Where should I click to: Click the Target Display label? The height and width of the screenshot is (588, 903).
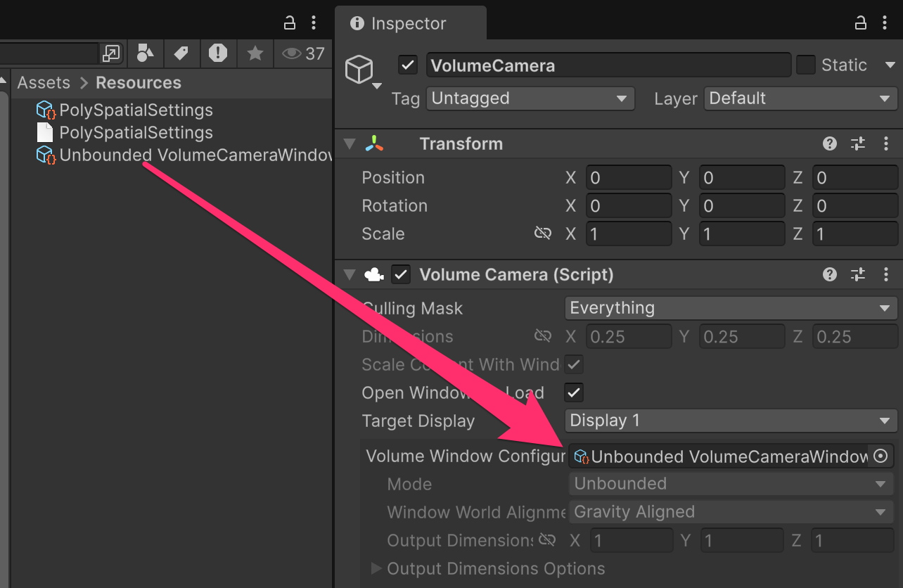pyautogui.click(x=418, y=421)
